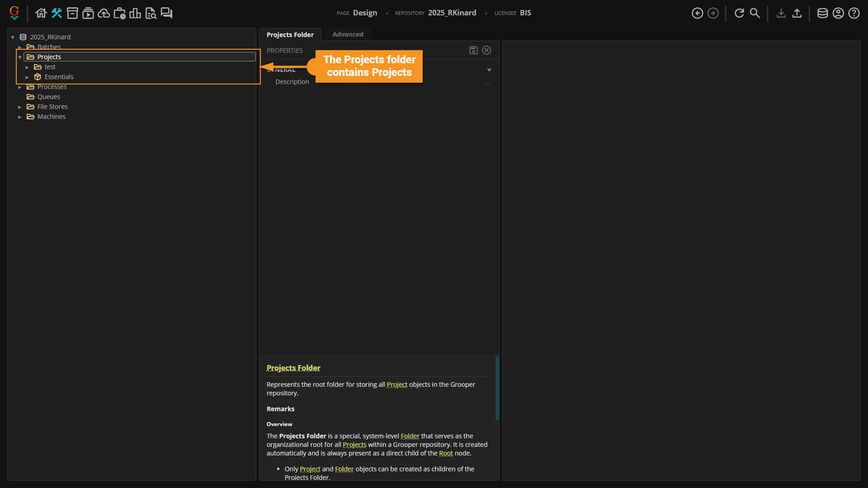Select the Projects Folder tab
This screenshot has height=488, width=868.
pyautogui.click(x=290, y=35)
